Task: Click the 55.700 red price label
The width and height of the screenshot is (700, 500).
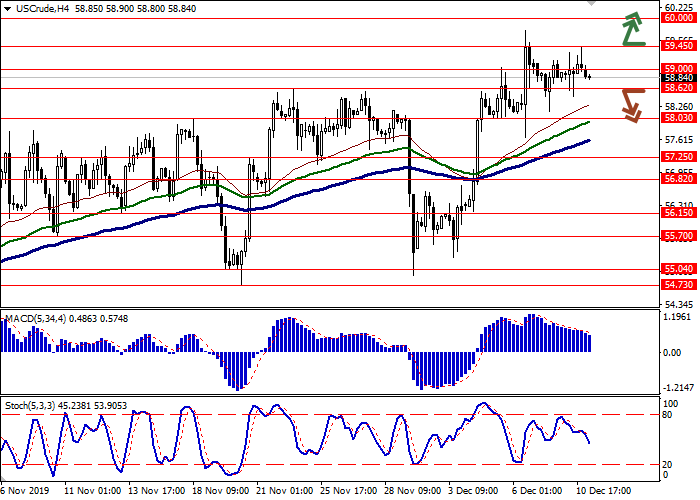Action: pyautogui.click(x=678, y=236)
